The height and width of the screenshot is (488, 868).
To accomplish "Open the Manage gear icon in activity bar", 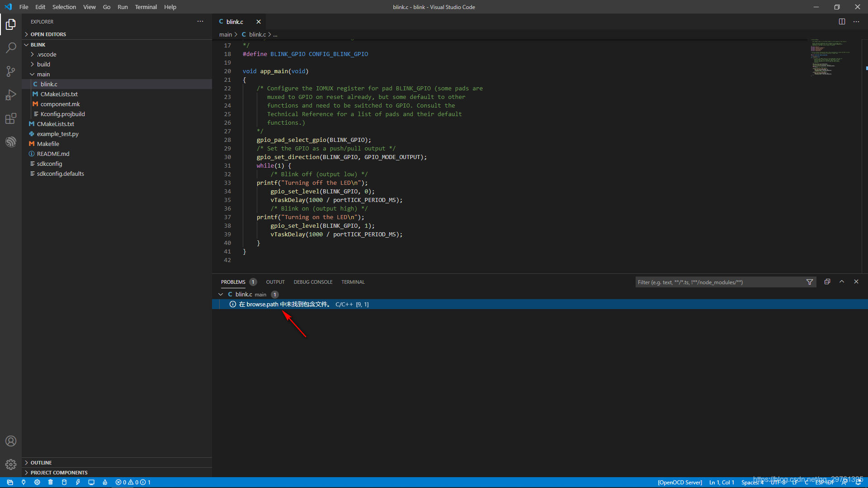I will [11, 465].
